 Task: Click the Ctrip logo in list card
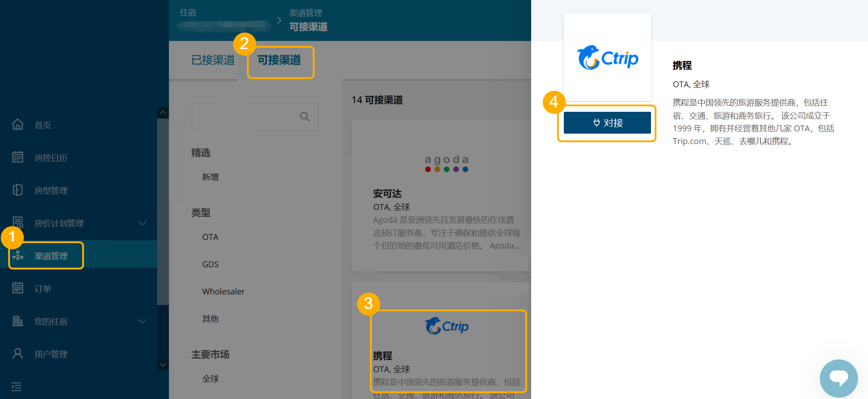click(x=447, y=326)
